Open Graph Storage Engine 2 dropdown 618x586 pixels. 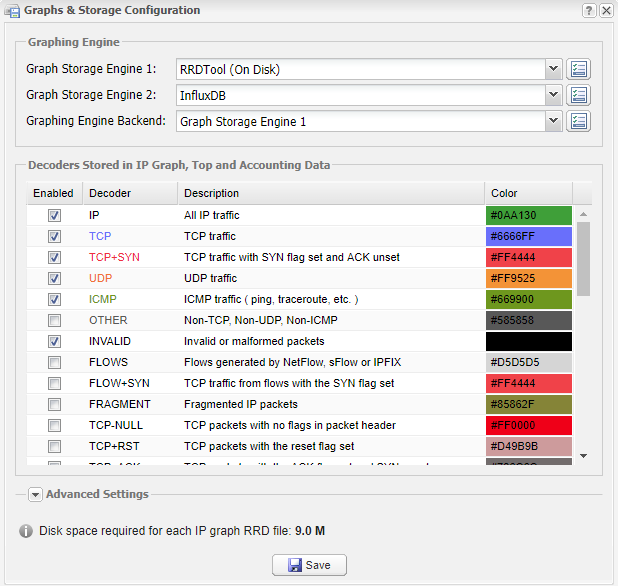click(x=553, y=95)
